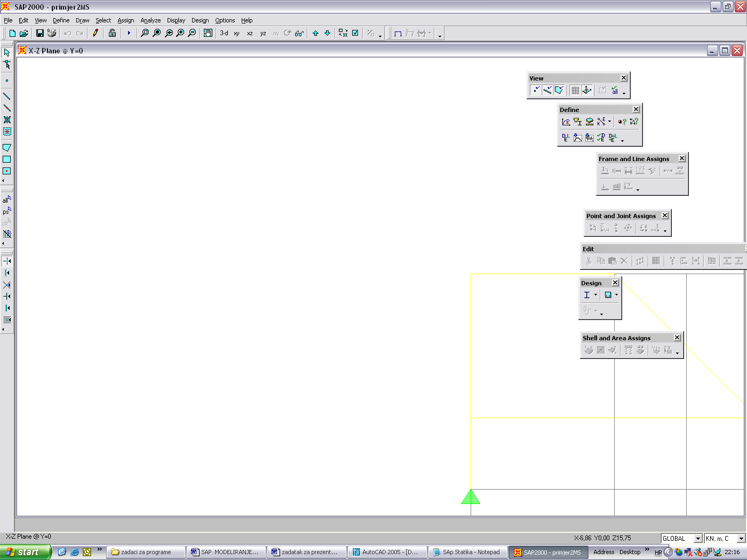This screenshot has width=747, height=560.
Task: Move up in list with up arrow
Action: tap(315, 33)
